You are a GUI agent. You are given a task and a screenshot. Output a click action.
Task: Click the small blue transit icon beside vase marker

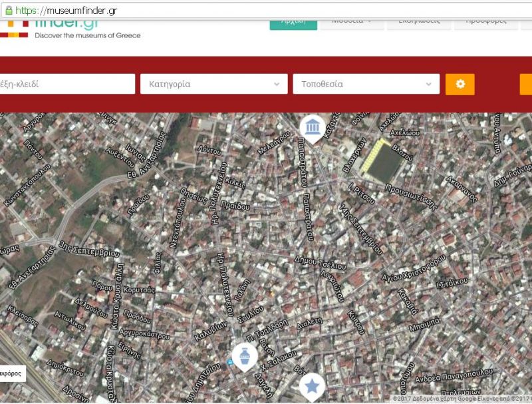tap(230, 362)
